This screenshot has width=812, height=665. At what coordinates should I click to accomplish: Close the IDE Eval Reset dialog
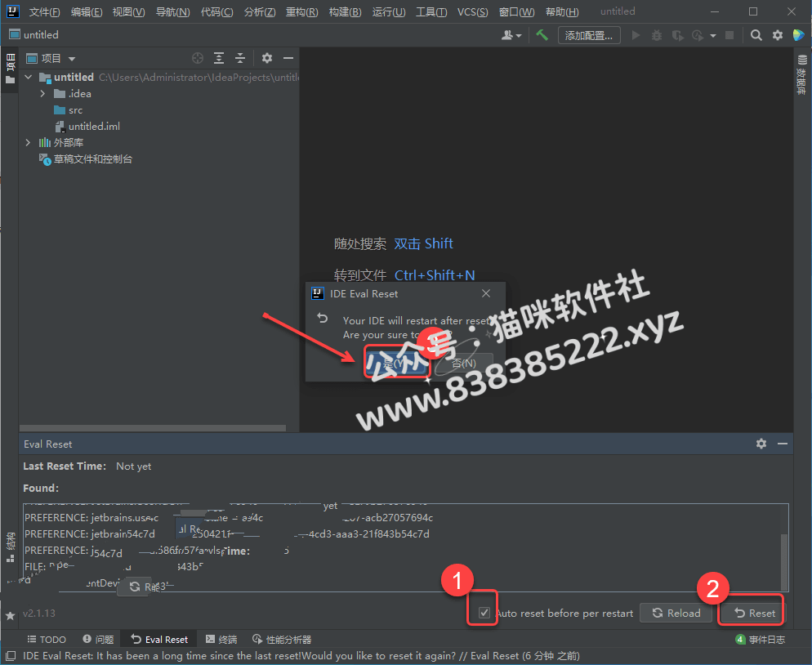click(486, 293)
